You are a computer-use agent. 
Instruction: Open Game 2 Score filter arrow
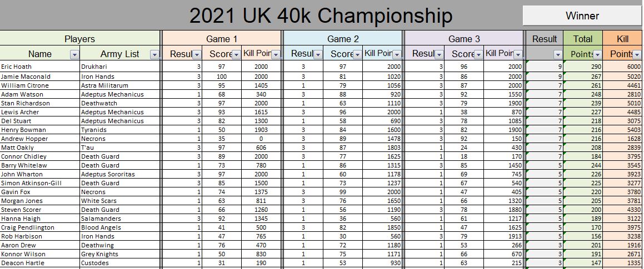(x=357, y=54)
